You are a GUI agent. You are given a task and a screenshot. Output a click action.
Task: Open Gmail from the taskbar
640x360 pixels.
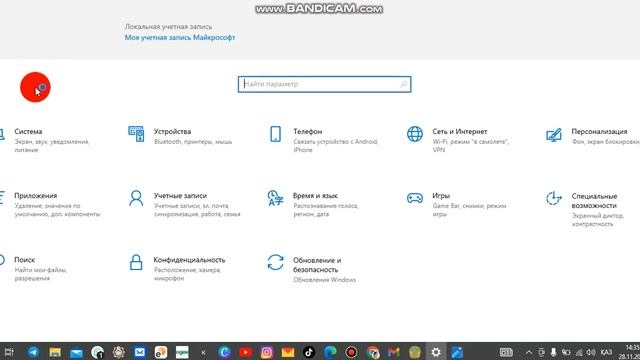(x=393, y=352)
